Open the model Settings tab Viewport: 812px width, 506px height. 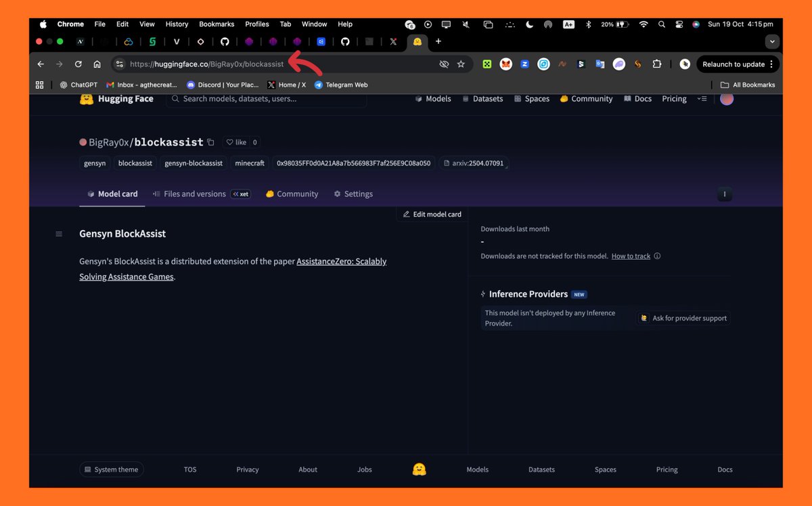(353, 194)
